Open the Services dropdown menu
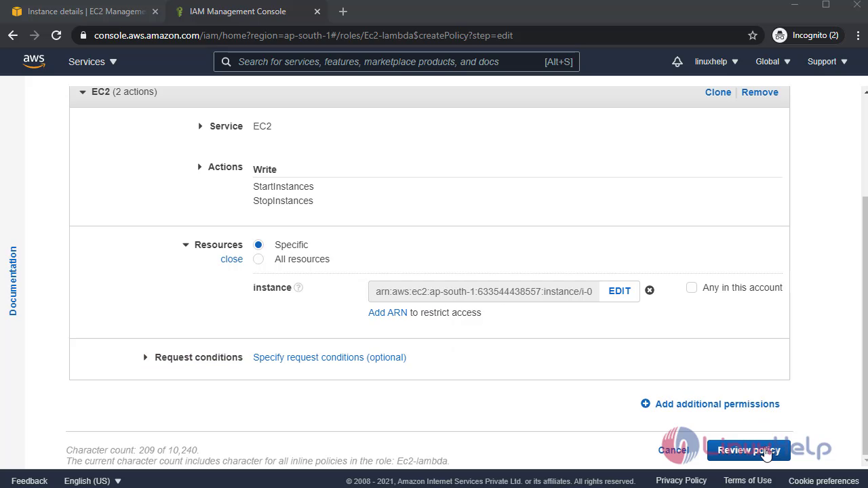 click(x=93, y=62)
